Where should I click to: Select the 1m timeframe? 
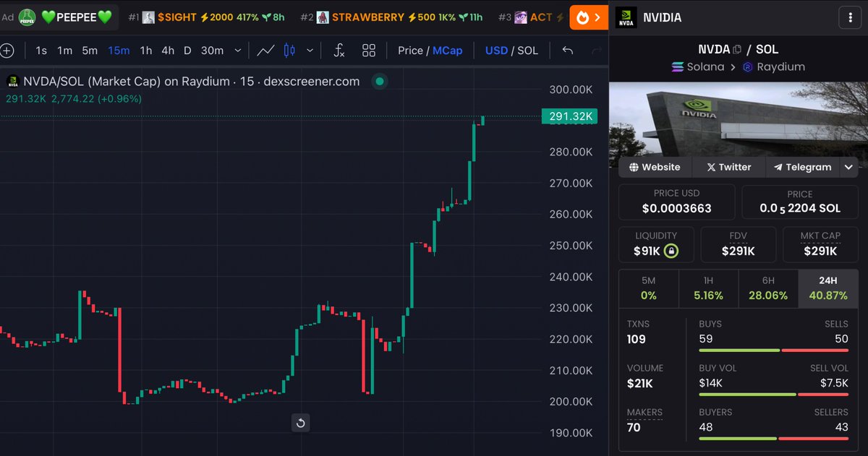(65, 51)
